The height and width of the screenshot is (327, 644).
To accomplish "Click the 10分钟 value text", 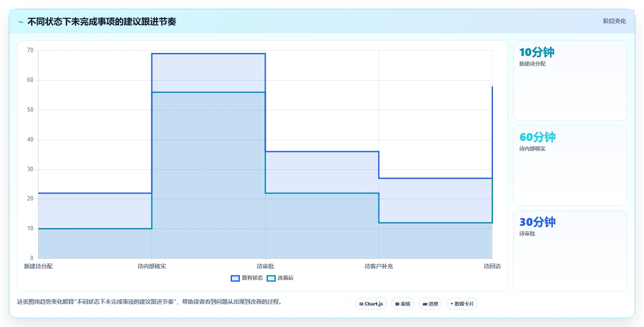I will pos(537,53).
